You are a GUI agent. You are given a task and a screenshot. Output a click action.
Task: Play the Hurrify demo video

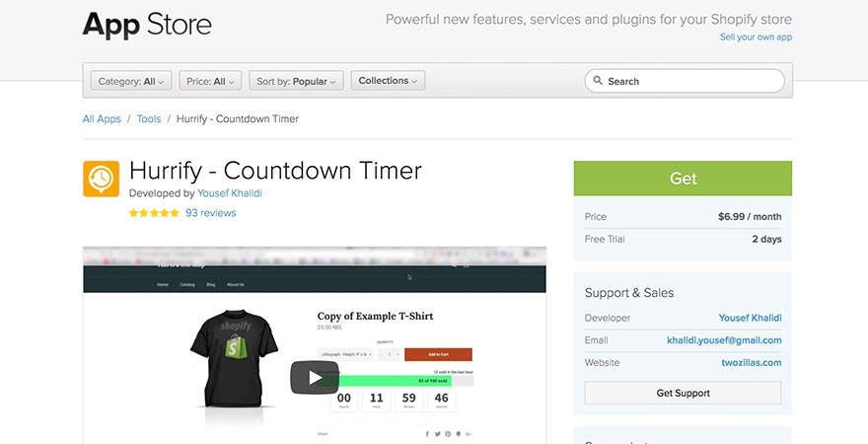(314, 377)
